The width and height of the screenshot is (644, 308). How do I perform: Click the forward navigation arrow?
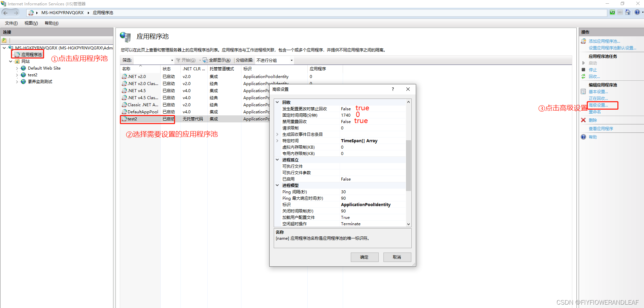(x=16, y=13)
